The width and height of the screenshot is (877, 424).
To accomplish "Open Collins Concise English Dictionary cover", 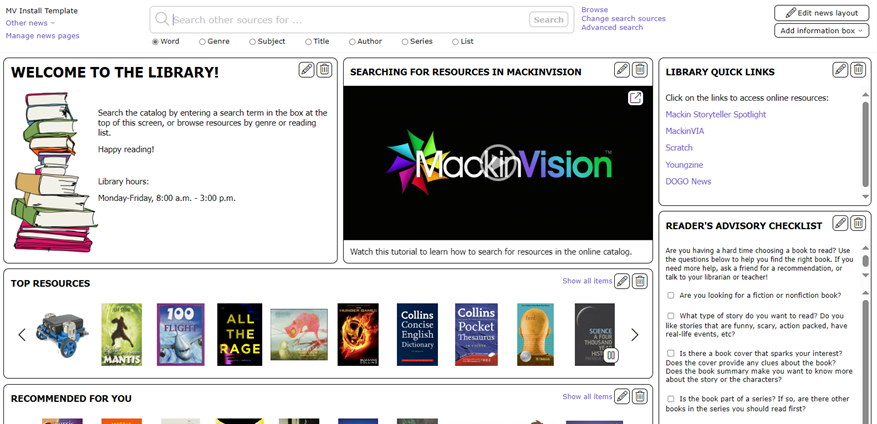I will tap(417, 335).
